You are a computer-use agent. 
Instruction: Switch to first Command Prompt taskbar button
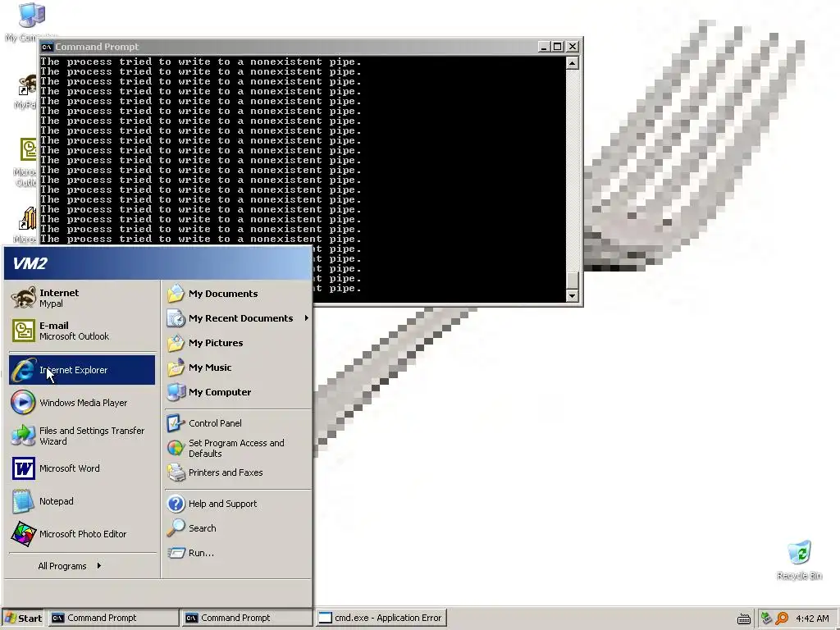[113, 618]
